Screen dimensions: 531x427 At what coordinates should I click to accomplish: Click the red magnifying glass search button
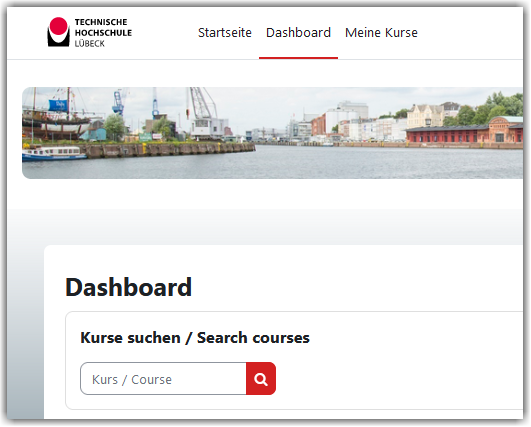(261, 379)
